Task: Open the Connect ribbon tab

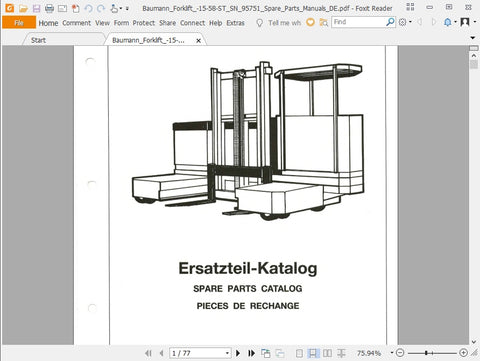Action: 192,23
